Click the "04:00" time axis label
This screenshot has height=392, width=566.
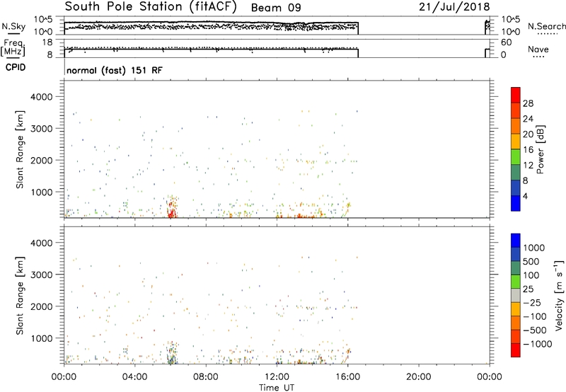tap(134, 377)
